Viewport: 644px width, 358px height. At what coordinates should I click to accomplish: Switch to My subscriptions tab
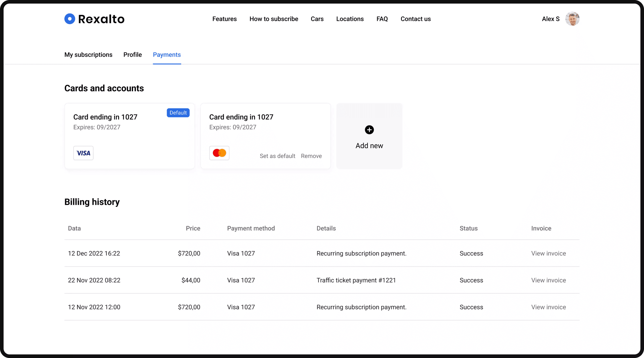(x=88, y=55)
